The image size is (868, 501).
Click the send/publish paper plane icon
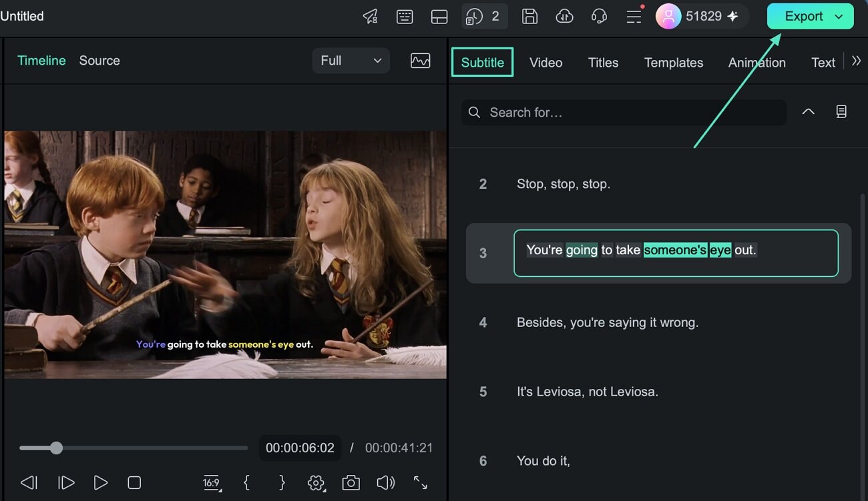click(x=370, y=17)
